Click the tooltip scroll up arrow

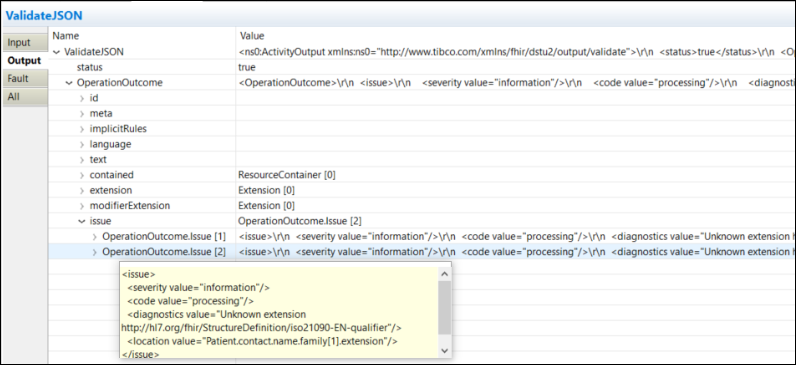[445, 274]
